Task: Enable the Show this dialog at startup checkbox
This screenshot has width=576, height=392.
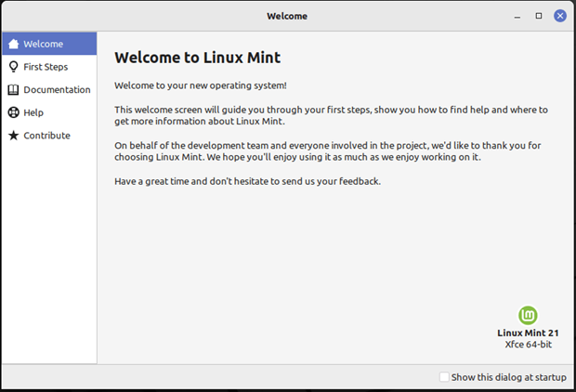Action: 444,377
